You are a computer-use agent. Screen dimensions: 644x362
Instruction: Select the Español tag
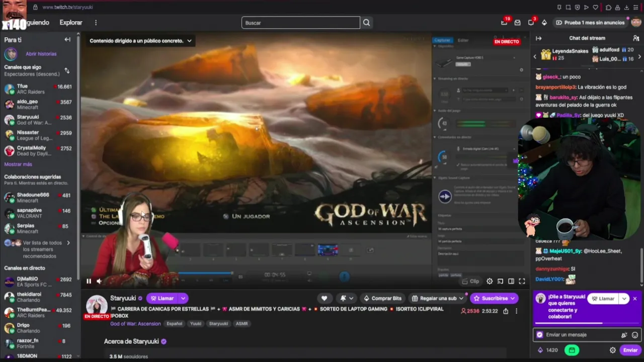coord(175,324)
